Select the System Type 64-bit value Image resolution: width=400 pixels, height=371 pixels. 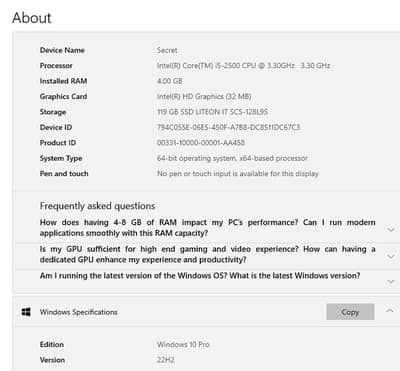pos(232,158)
